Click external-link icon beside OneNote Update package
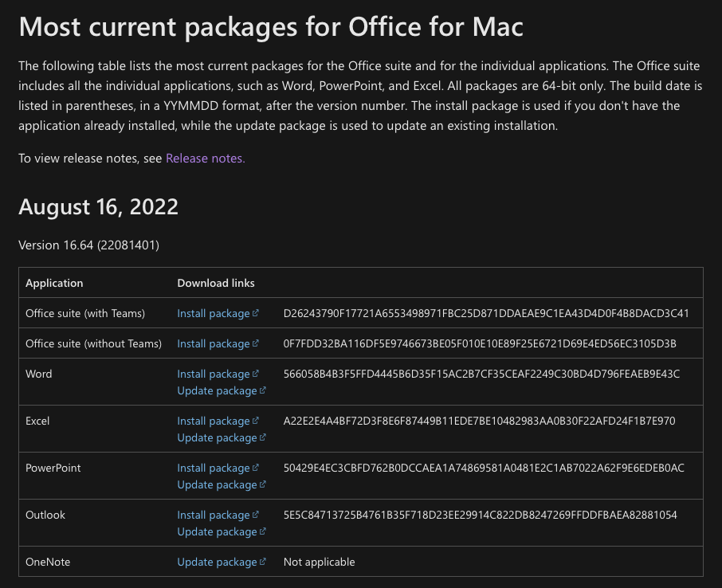The image size is (722, 588). point(263,561)
